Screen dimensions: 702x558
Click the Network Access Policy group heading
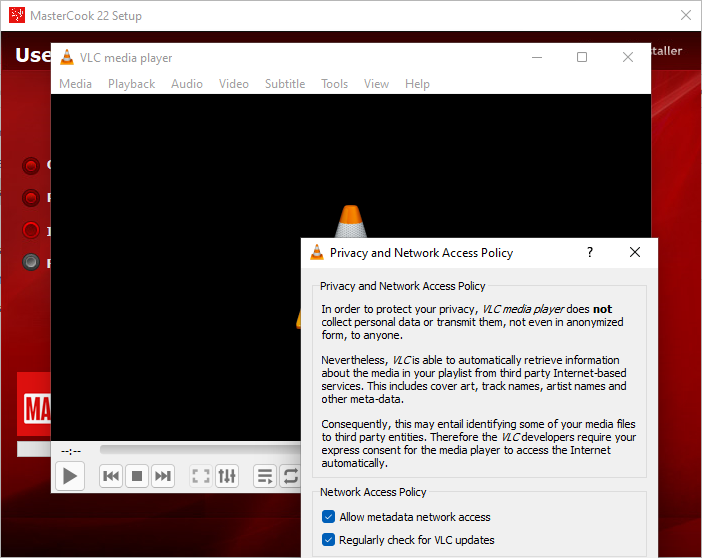373,492
